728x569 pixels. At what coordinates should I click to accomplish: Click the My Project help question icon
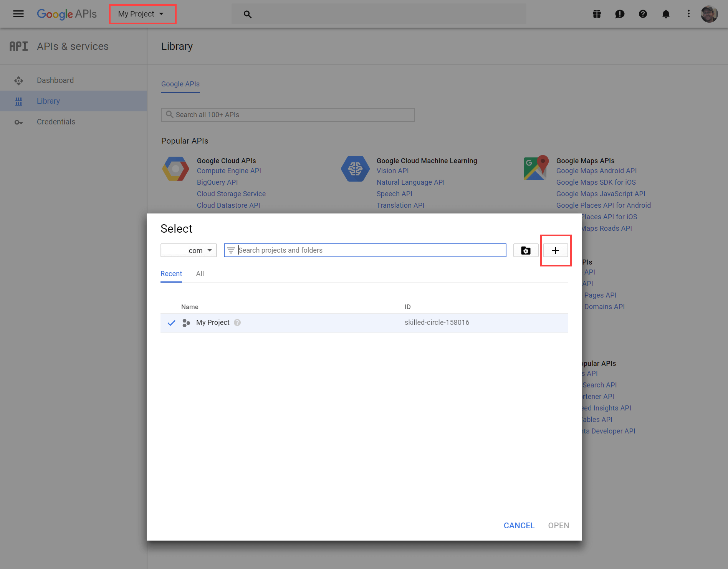tap(237, 323)
